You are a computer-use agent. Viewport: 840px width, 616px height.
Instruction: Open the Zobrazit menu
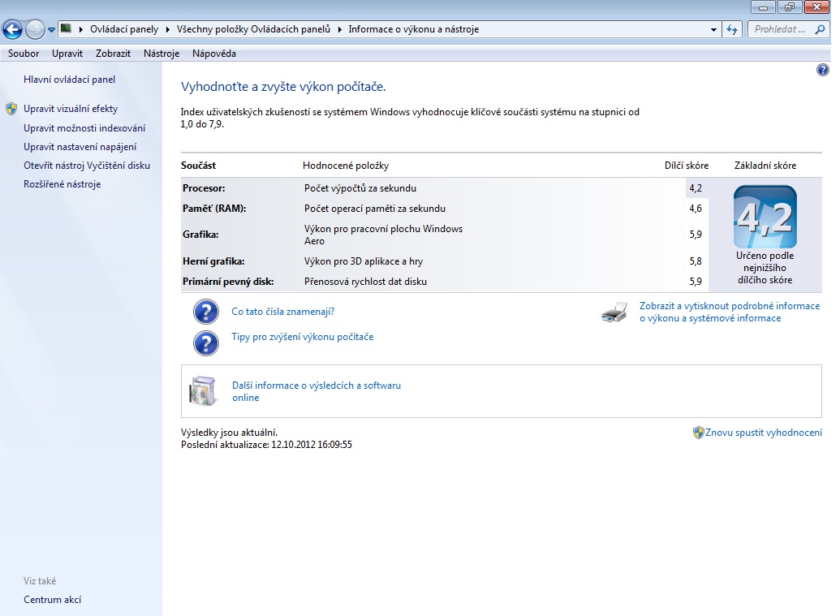click(113, 54)
